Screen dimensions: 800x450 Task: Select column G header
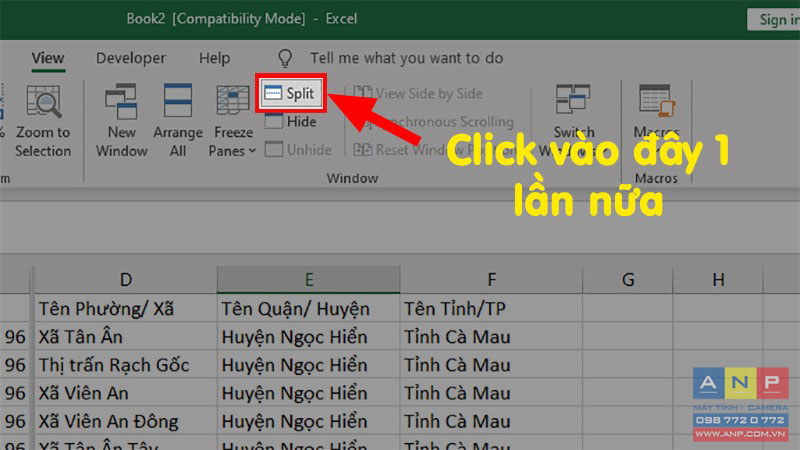(628, 280)
